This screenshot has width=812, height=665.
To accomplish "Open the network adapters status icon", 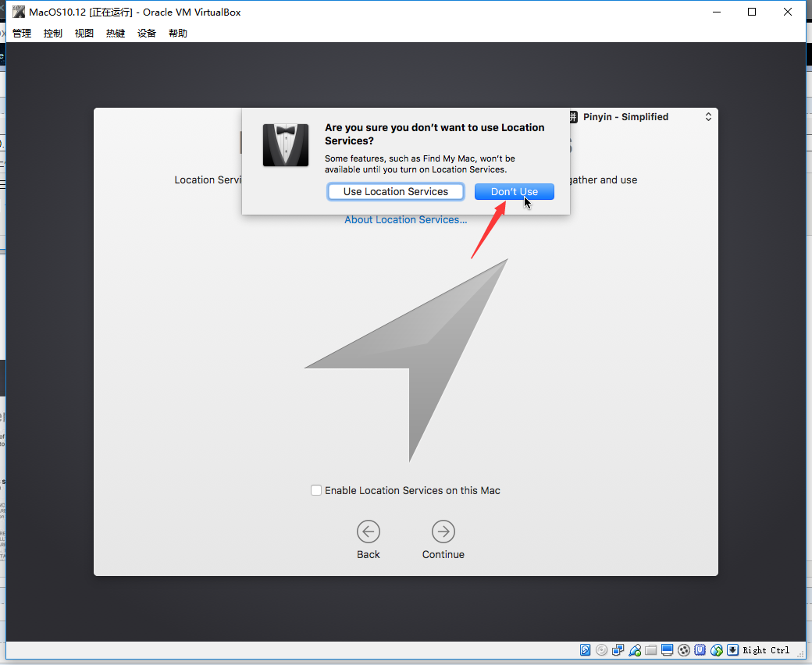I will [618, 650].
